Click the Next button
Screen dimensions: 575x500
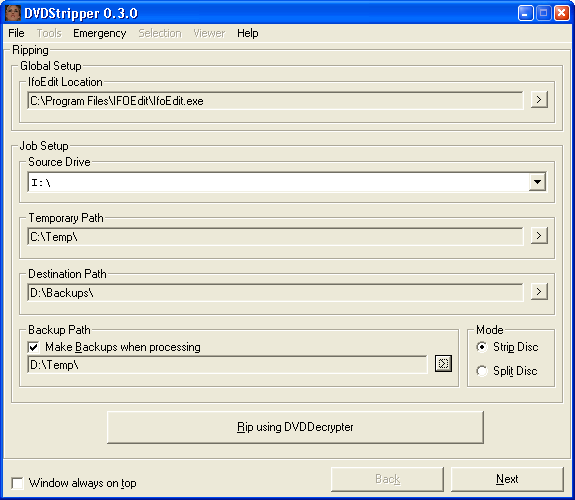pyautogui.click(x=507, y=479)
